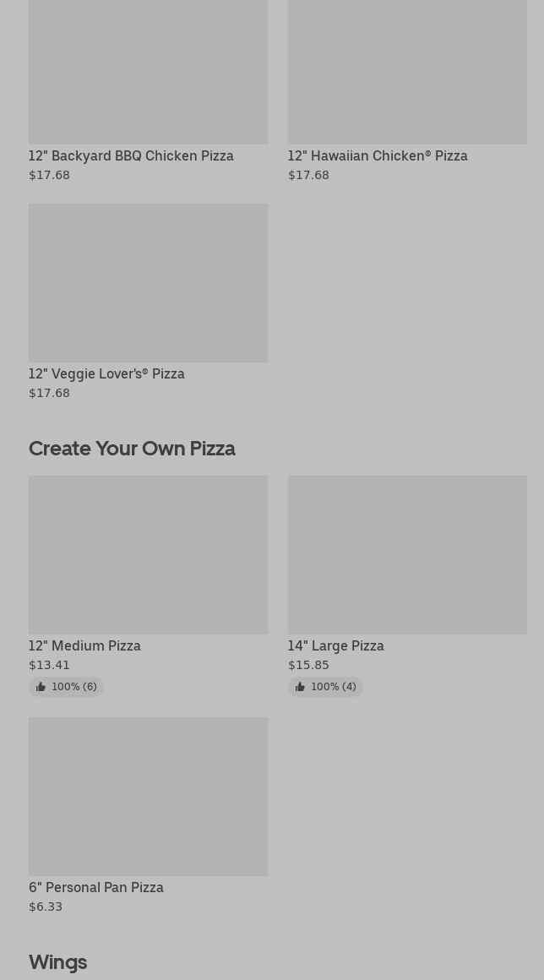Click the 6" Personal Pan Pizza title
This screenshot has width=544, height=980.
tap(96, 887)
